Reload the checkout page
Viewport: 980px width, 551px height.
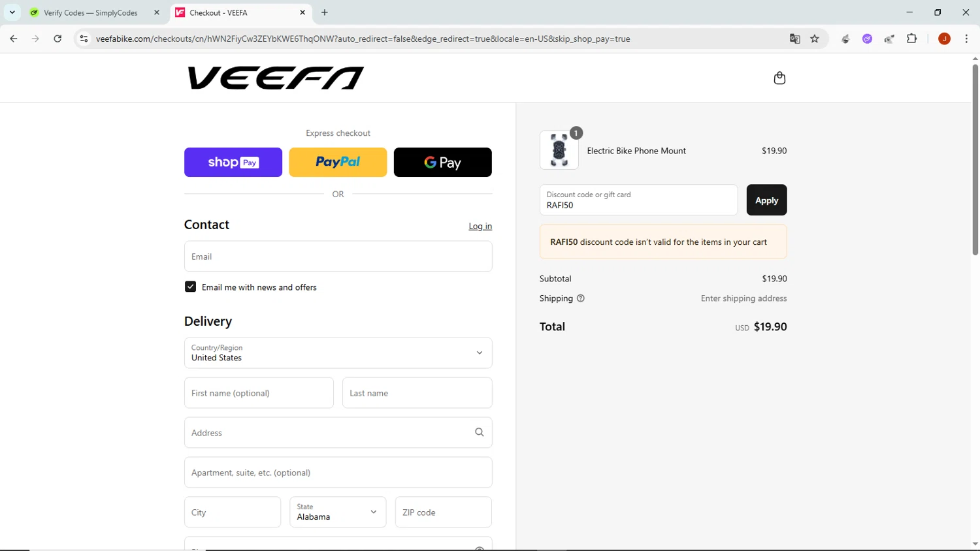point(57,39)
